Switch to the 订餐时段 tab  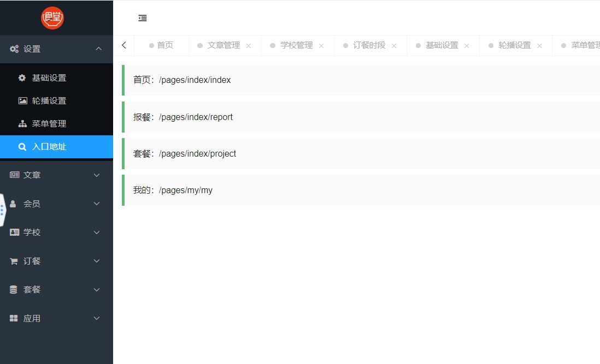click(369, 45)
